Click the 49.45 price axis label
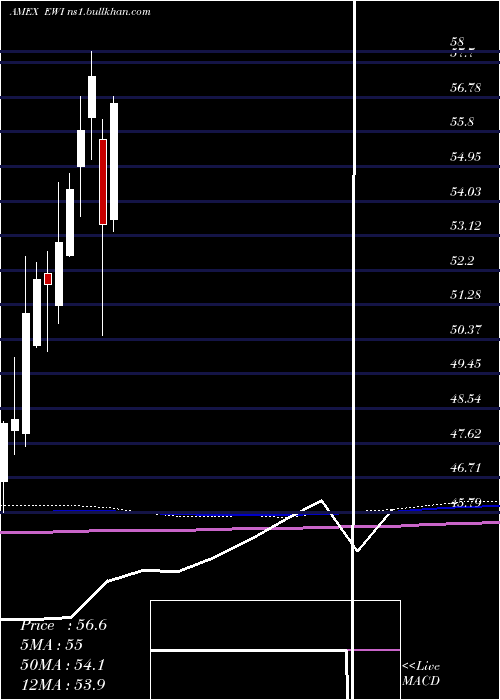 466,364
